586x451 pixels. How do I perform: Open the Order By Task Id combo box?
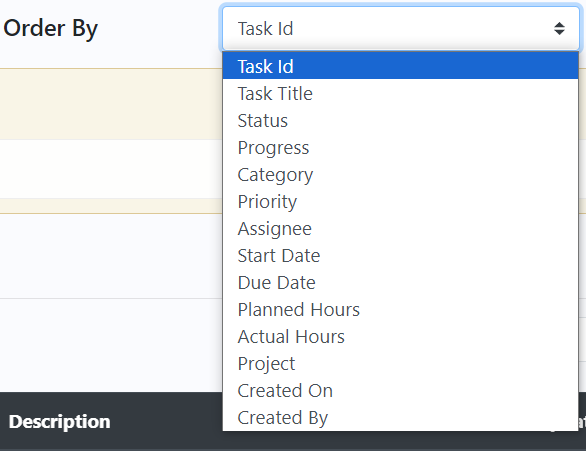click(x=401, y=28)
